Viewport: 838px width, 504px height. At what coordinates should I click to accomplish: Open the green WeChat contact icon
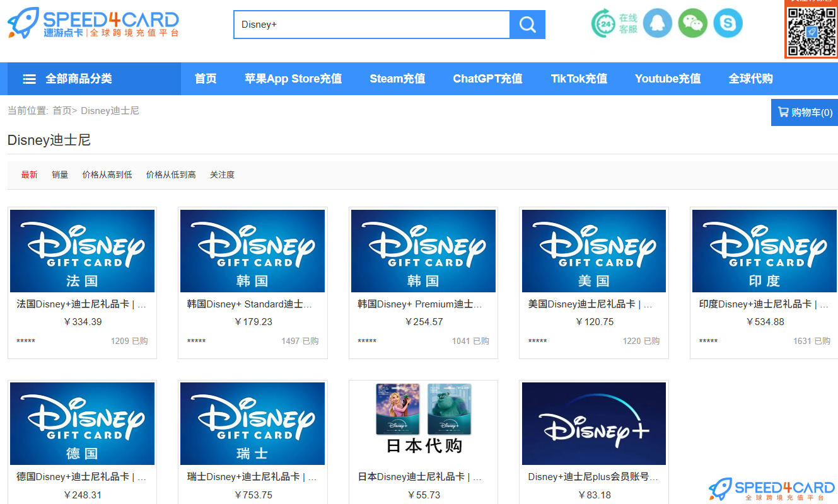coord(693,23)
